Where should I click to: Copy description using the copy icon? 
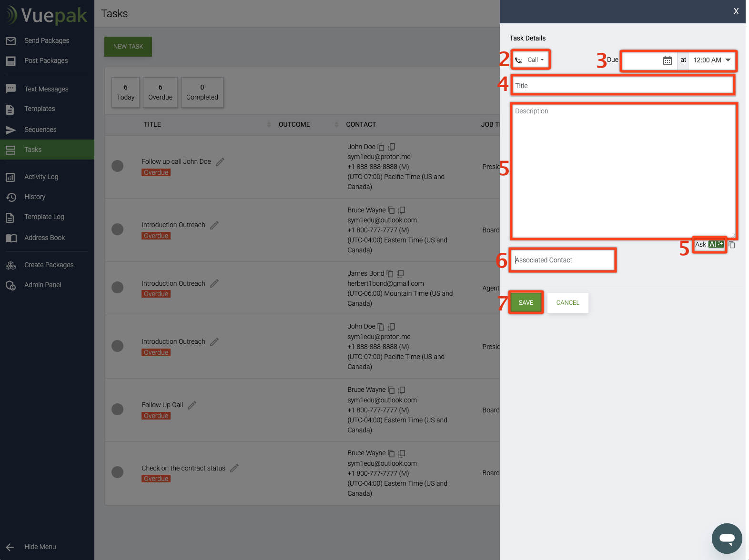click(x=732, y=245)
